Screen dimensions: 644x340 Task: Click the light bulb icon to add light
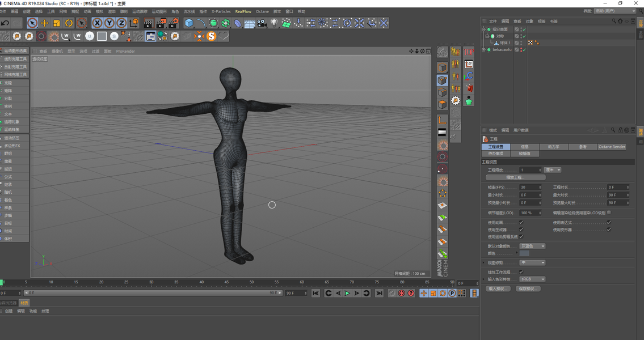(274, 23)
